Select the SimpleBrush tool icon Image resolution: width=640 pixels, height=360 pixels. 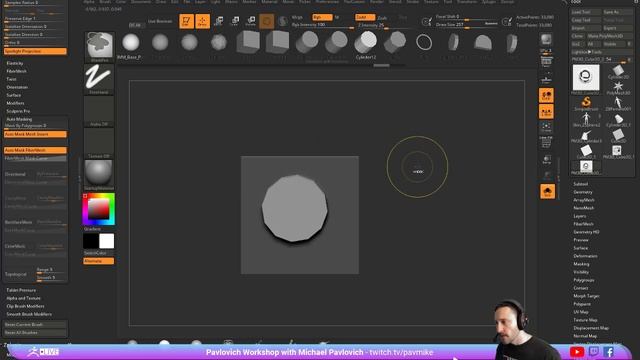click(x=586, y=102)
